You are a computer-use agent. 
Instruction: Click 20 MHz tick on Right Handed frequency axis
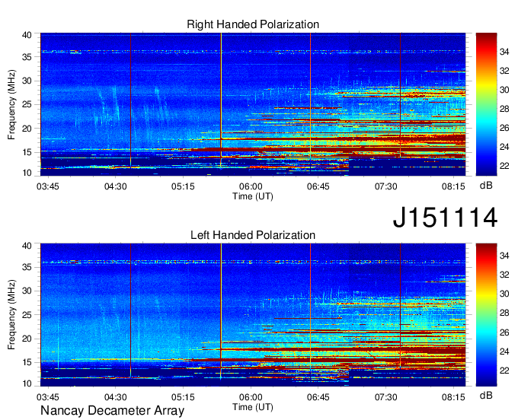coord(27,129)
